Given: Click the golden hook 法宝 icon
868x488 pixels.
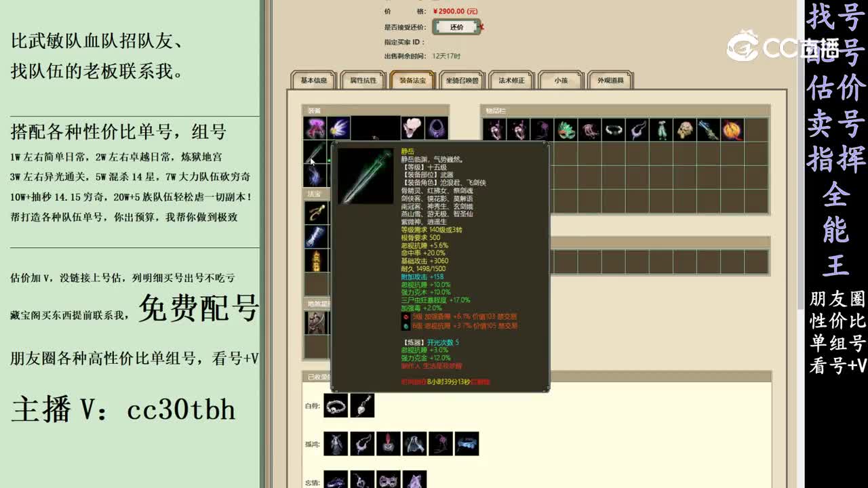Looking at the screenshot, I should tap(316, 213).
